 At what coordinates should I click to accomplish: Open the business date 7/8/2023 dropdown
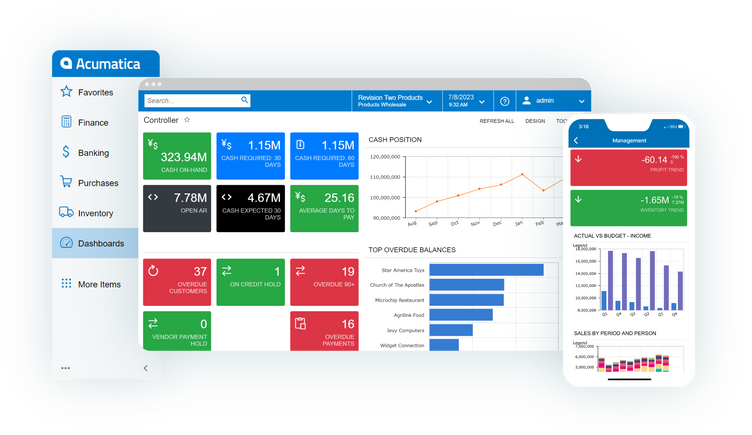481,101
